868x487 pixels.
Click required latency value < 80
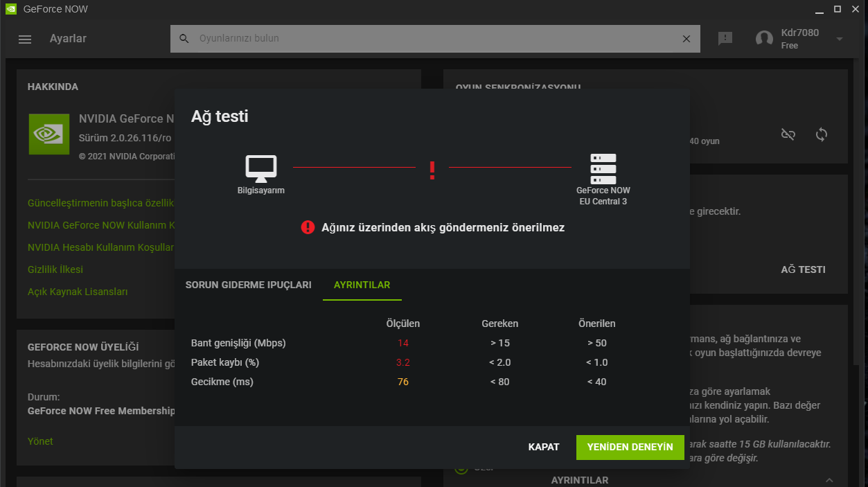coord(500,382)
